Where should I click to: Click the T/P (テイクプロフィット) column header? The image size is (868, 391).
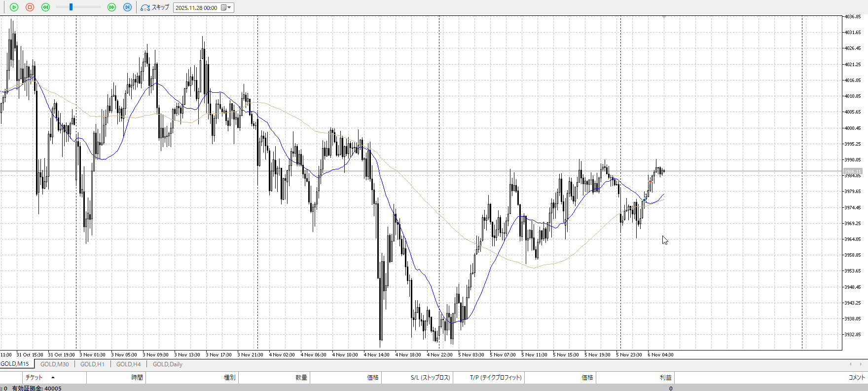tap(495, 378)
